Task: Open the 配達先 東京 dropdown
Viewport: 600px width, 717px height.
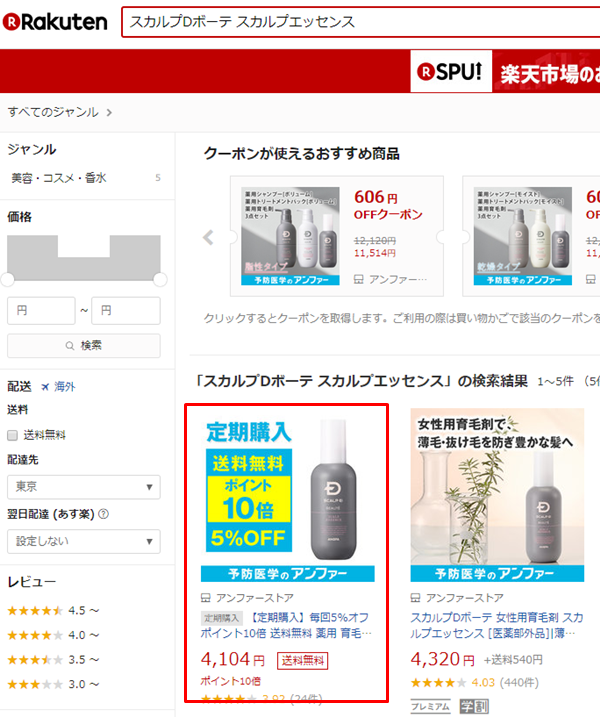Action: pyautogui.click(x=83, y=487)
